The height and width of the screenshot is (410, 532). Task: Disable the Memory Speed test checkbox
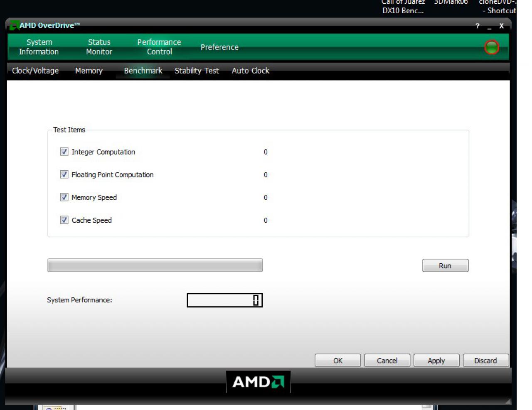[x=64, y=197]
